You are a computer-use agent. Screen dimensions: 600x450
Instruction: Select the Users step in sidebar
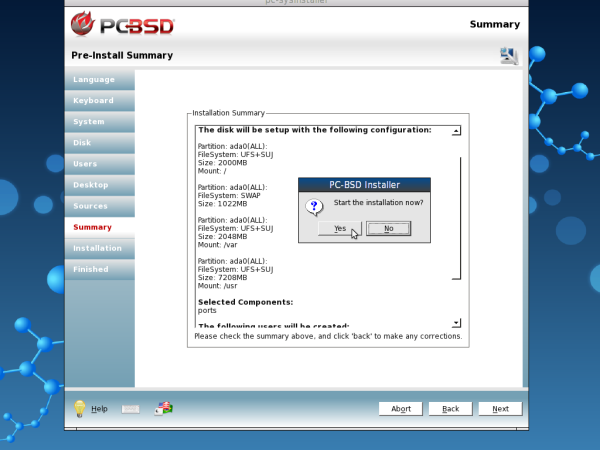(x=100, y=164)
